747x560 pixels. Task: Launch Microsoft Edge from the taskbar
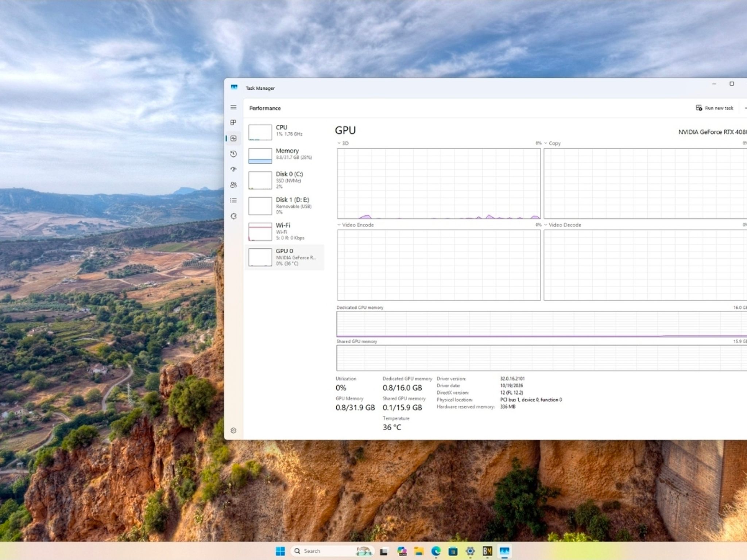[436, 551]
